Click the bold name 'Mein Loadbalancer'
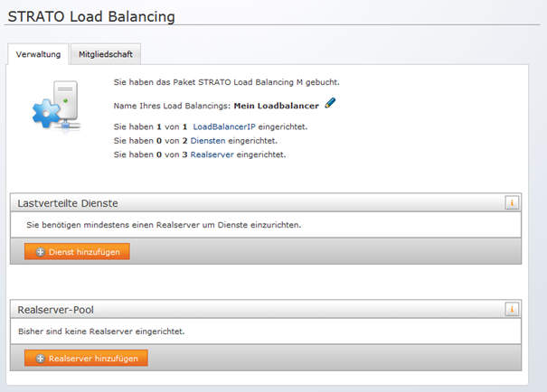547x392 pixels. (x=277, y=106)
